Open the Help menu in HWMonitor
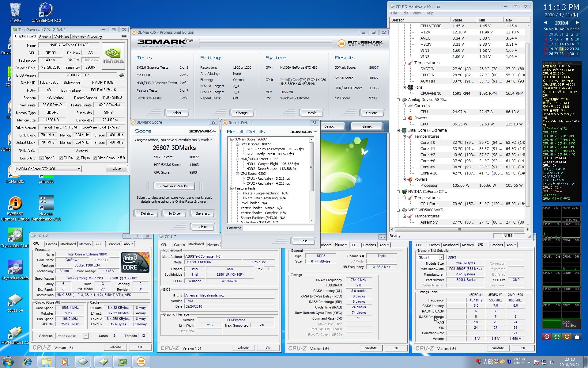This screenshot has width=588, height=368. (429, 13)
